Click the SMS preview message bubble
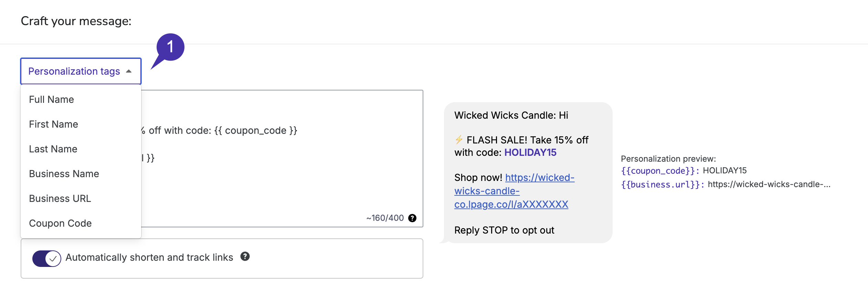The width and height of the screenshot is (868, 291). click(528, 173)
